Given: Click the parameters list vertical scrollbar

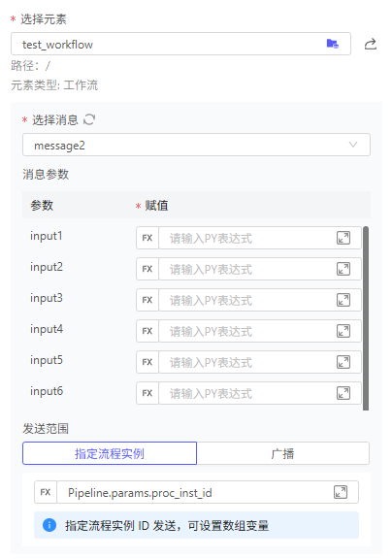Looking at the screenshot, I should (366, 318).
